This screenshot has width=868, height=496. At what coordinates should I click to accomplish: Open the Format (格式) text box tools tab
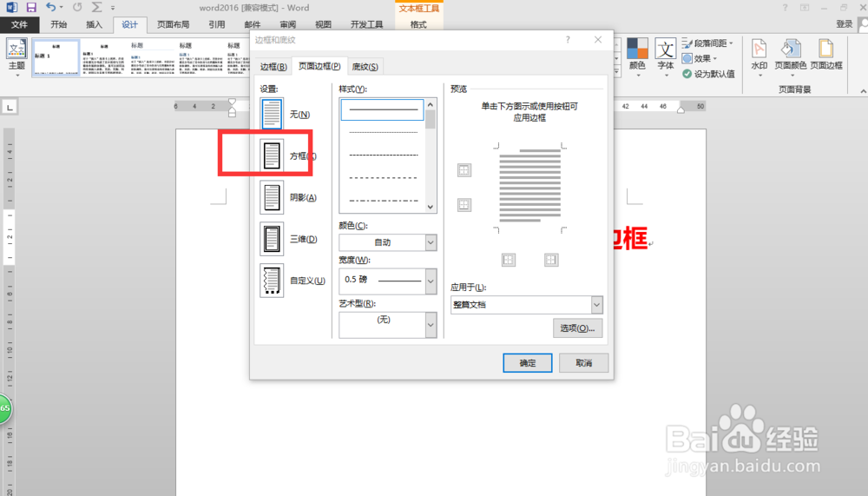[418, 24]
